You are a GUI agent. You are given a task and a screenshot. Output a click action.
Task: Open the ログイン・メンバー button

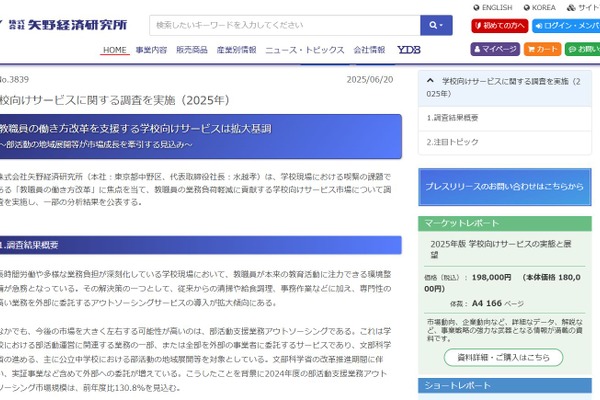tap(566, 26)
